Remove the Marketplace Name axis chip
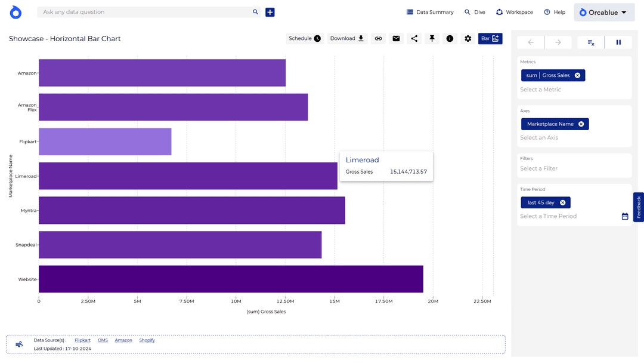644x363 pixels. 581,124
